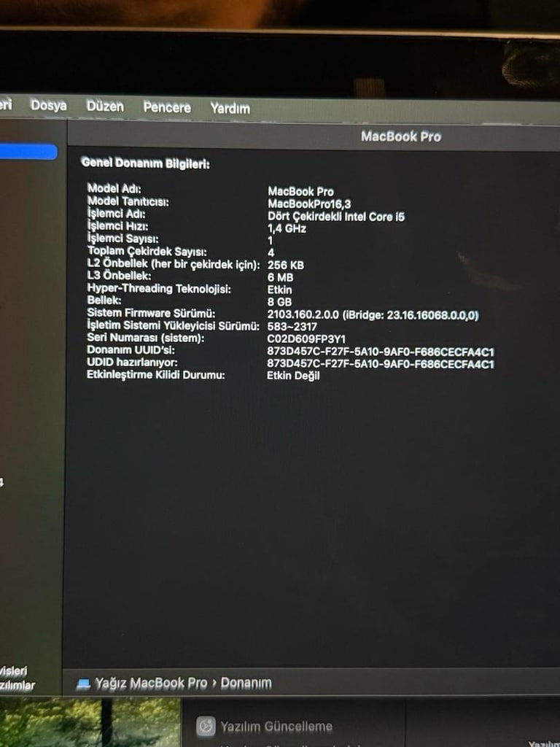The image size is (560, 747).
Task: Select the İşlemci Sayısı label
Action: point(122,239)
